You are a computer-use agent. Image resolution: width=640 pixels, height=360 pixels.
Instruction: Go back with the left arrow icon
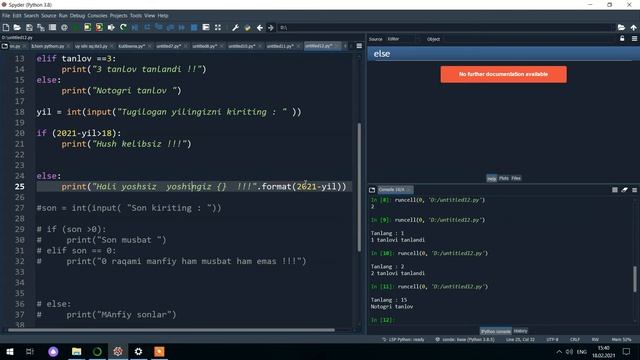pos(260,27)
